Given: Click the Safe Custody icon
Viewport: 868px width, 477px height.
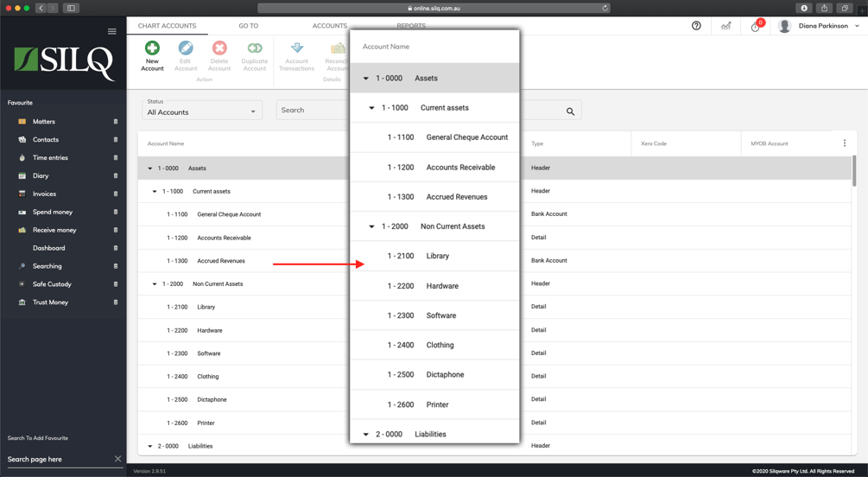Looking at the screenshot, I should coord(22,284).
